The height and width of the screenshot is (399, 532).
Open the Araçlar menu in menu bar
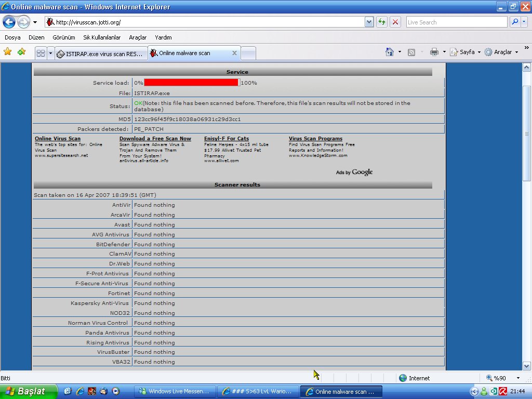tap(138, 37)
